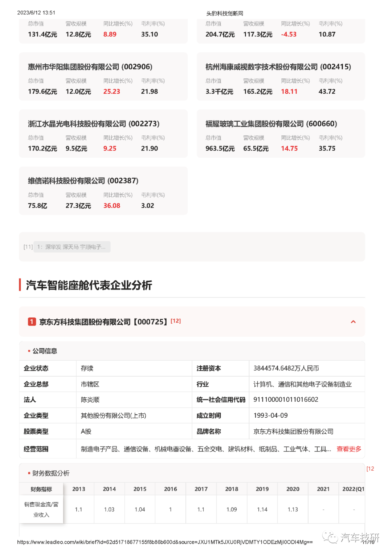392x555 pixels.
Task: Click the 计算机、通信和其他电子设备制造业 industry cell
Action: [x=302, y=384]
